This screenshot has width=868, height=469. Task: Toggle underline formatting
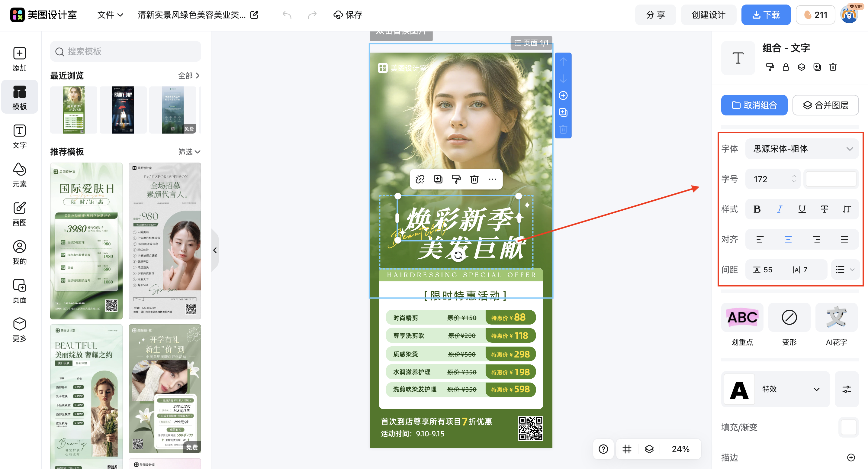802,209
